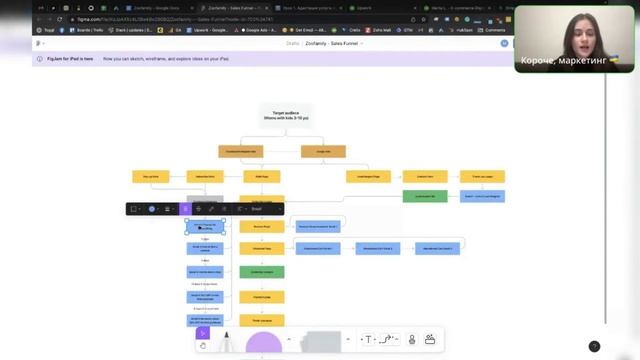
Task: Click the share icon in address bar
Action: tap(413, 19)
